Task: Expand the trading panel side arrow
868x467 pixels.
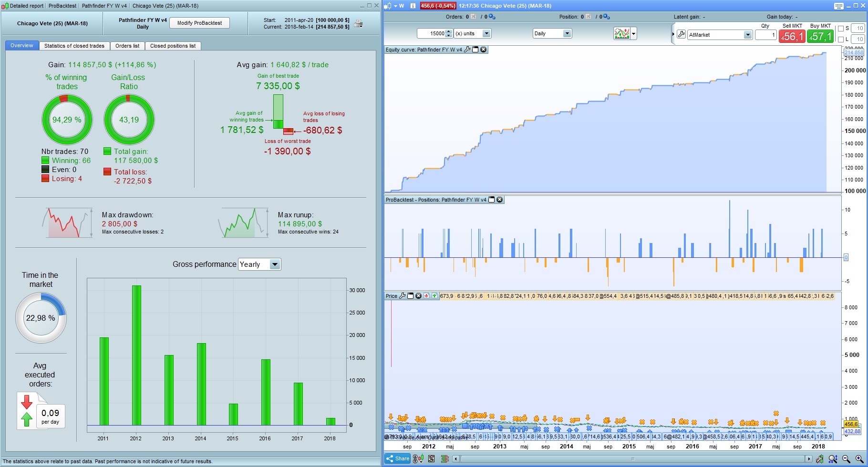Action: tap(673, 34)
